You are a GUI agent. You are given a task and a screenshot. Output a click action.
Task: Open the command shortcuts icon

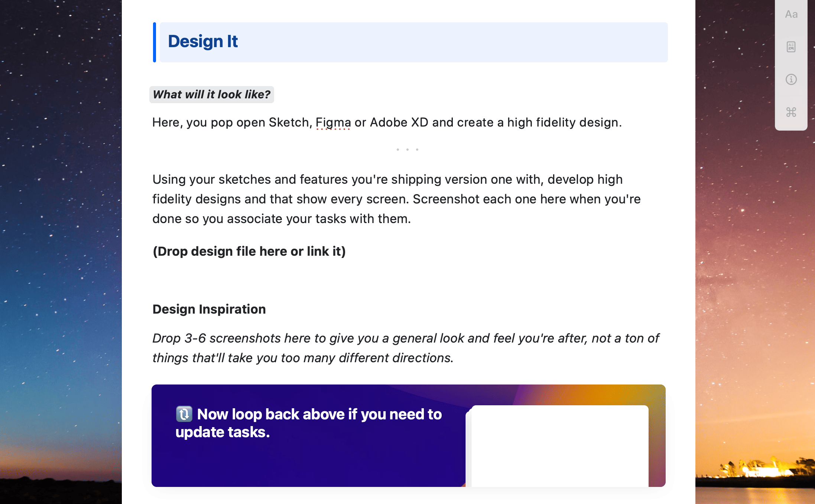[x=791, y=112]
